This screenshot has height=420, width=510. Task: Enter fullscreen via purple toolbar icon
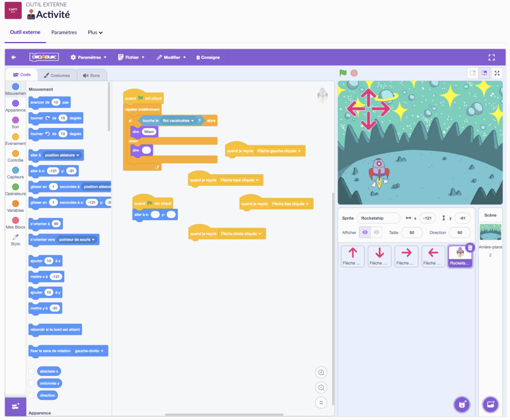pyautogui.click(x=492, y=57)
